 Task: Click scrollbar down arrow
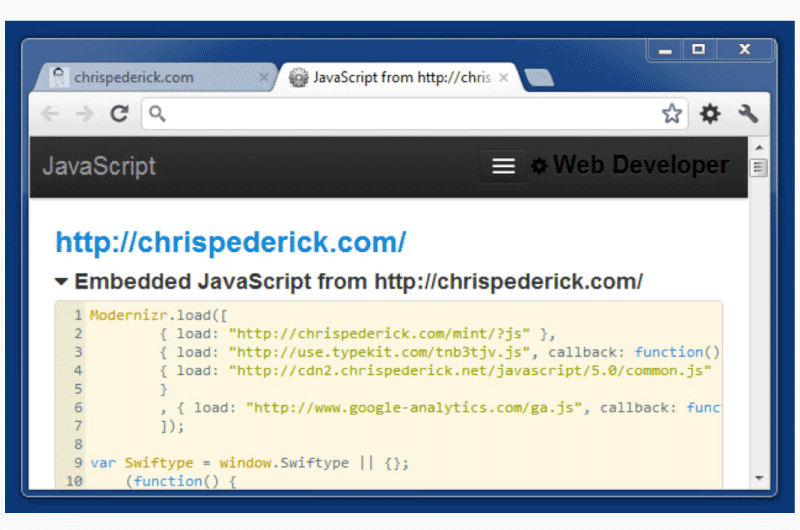[x=759, y=478]
